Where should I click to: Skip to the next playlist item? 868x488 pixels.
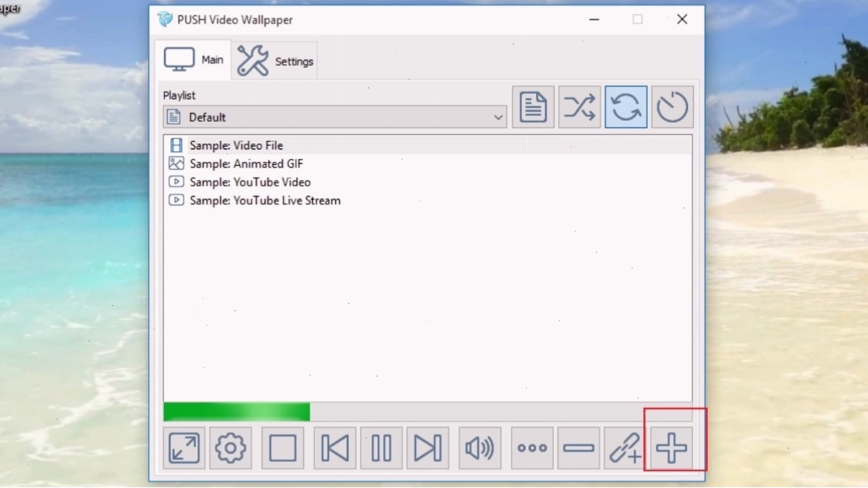point(428,447)
